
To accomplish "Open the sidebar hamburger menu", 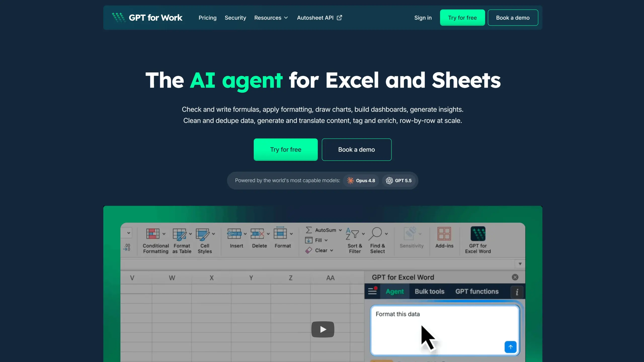I will click(x=372, y=291).
